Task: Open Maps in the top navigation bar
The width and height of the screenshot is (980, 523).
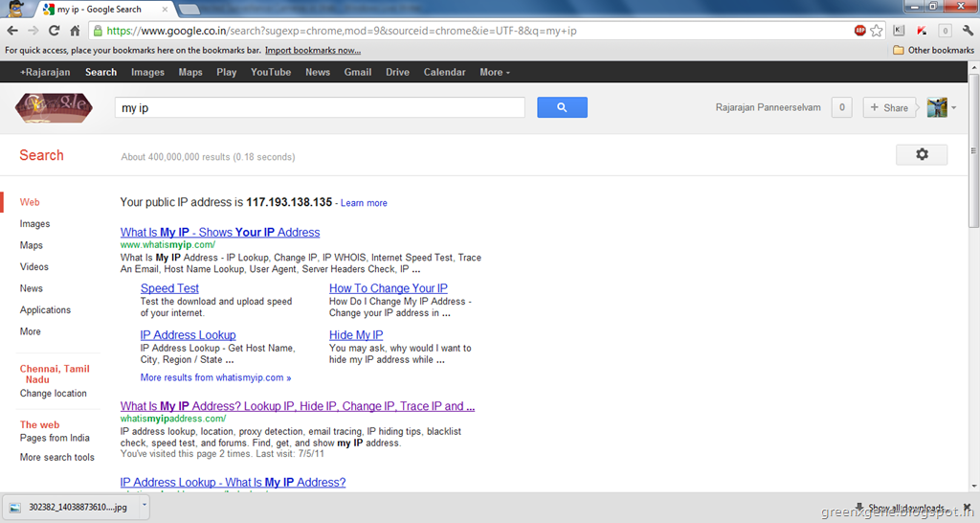Action: [190, 72]
